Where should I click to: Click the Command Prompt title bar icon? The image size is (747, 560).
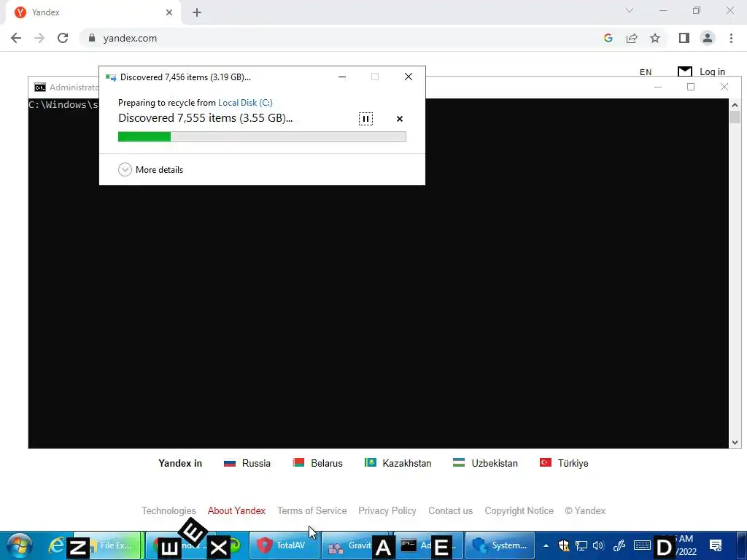click(x=40, y=87)
